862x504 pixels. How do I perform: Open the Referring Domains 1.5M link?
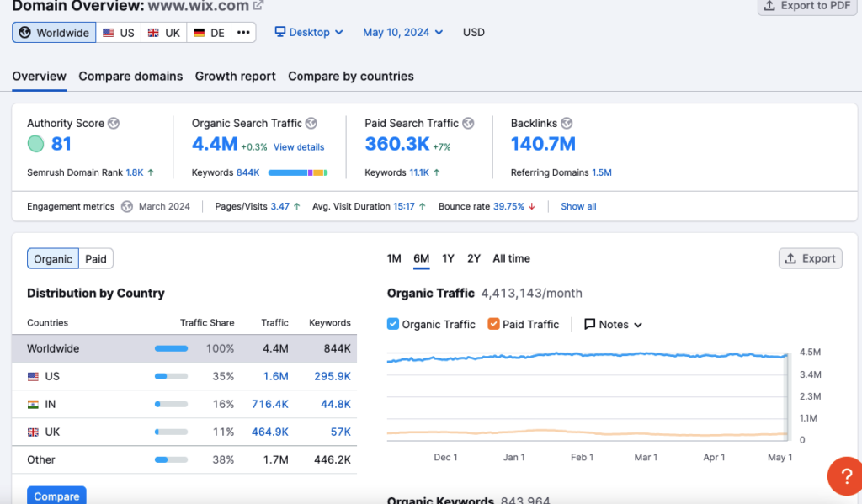601,172
